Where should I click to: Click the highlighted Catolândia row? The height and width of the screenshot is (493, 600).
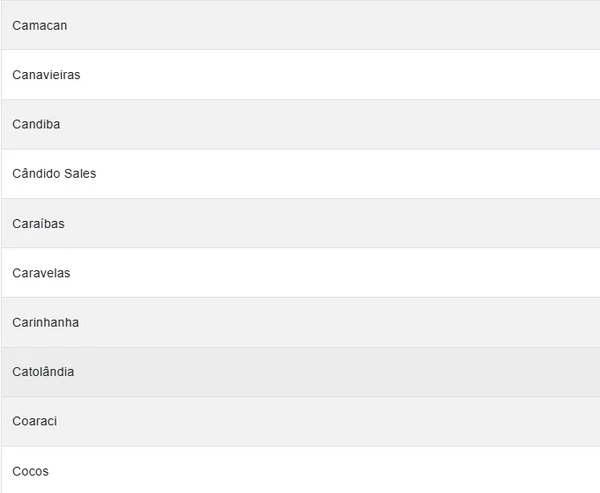pyautogui.click(x=300, y=372)
